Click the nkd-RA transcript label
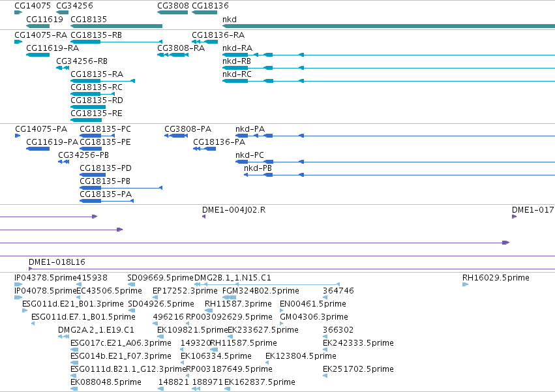This screenshot has width=555, height=392. (x=237, y=48)
